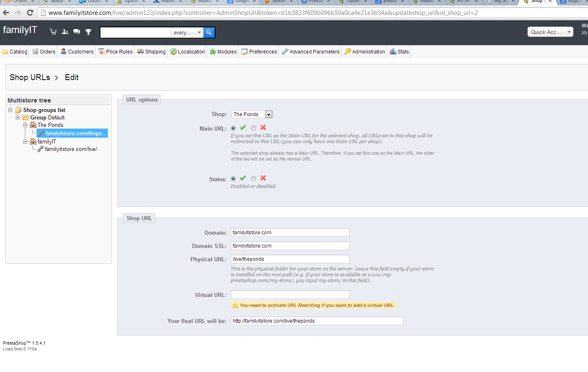This screenshot has width=588, height=372.
Task: Click the Group Default folder icon
Action: (26, 118)
